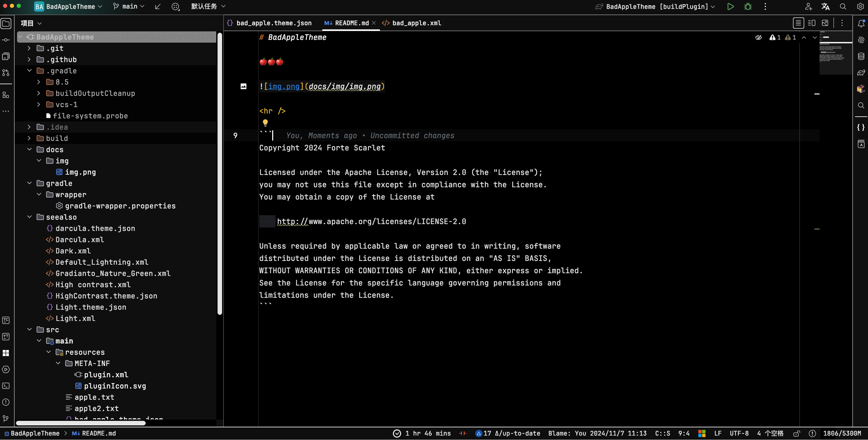Click the Run buildPlugin play button
The height and width of the screenshot is (440, 868).
click(x=730, y=6)
